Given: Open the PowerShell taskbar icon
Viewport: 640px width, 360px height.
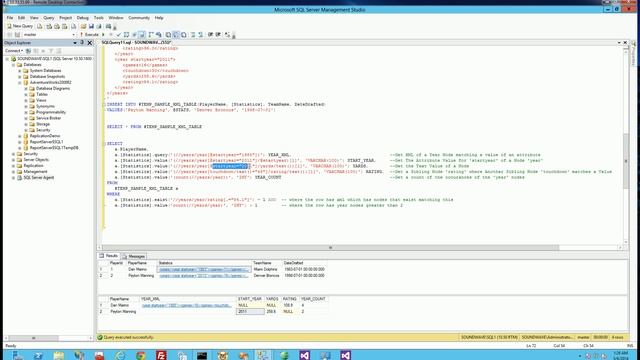Looking at the screenshot, I should click(x=38, y=355).
